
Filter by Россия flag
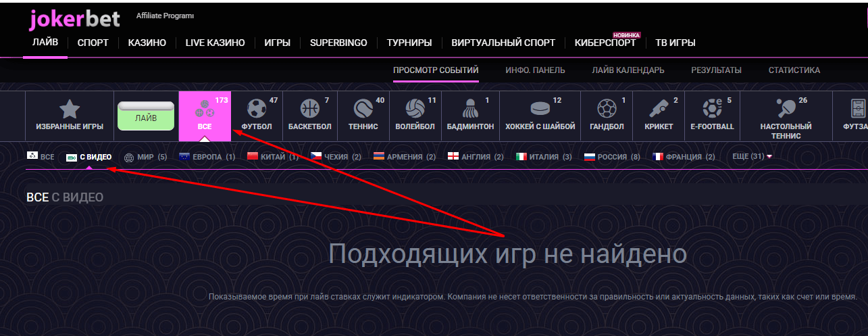589,157
